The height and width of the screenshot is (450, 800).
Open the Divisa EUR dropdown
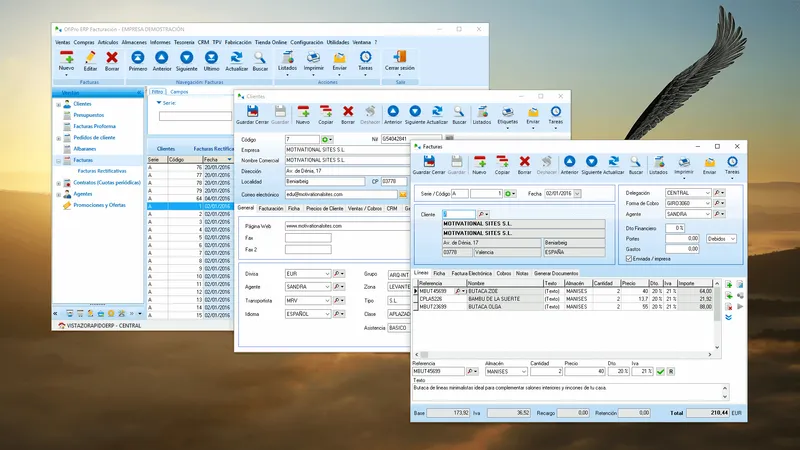pyautogui.click(x=327, y=274)
